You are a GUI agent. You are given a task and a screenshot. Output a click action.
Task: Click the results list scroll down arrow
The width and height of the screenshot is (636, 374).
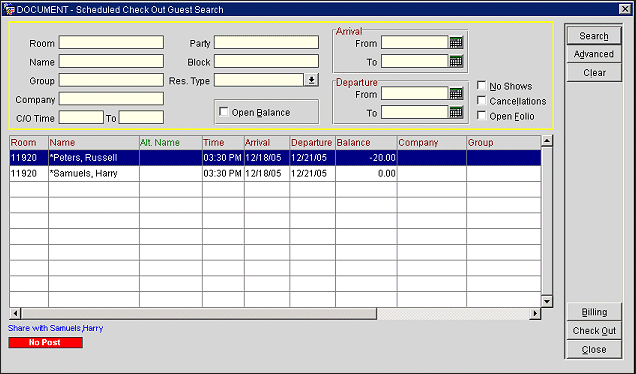coord(547,301)
